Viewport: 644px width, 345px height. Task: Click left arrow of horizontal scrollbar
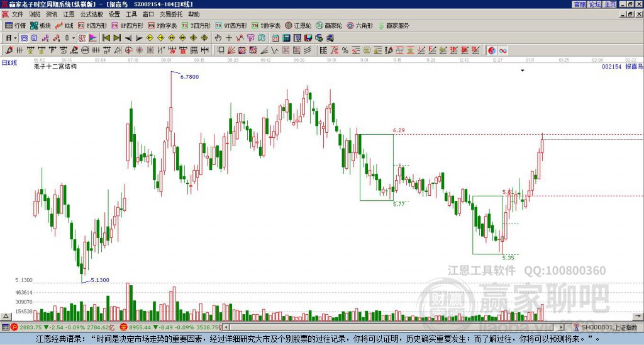point(226,327)
